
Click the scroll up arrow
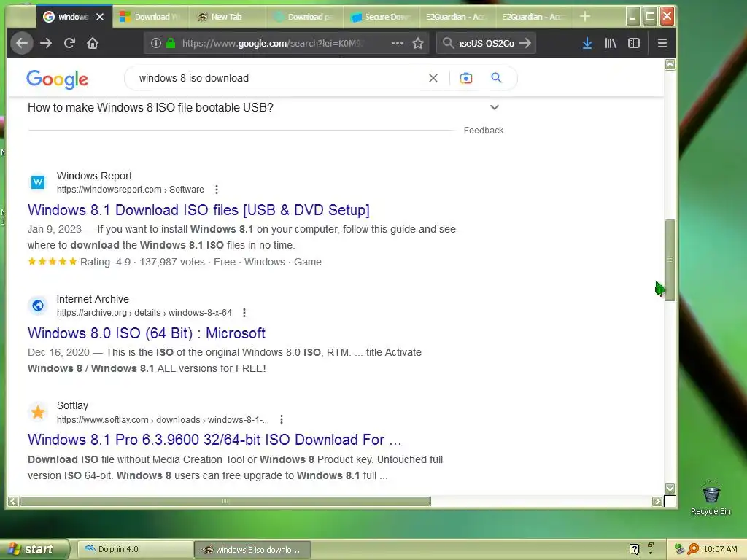tap(670, 64)
